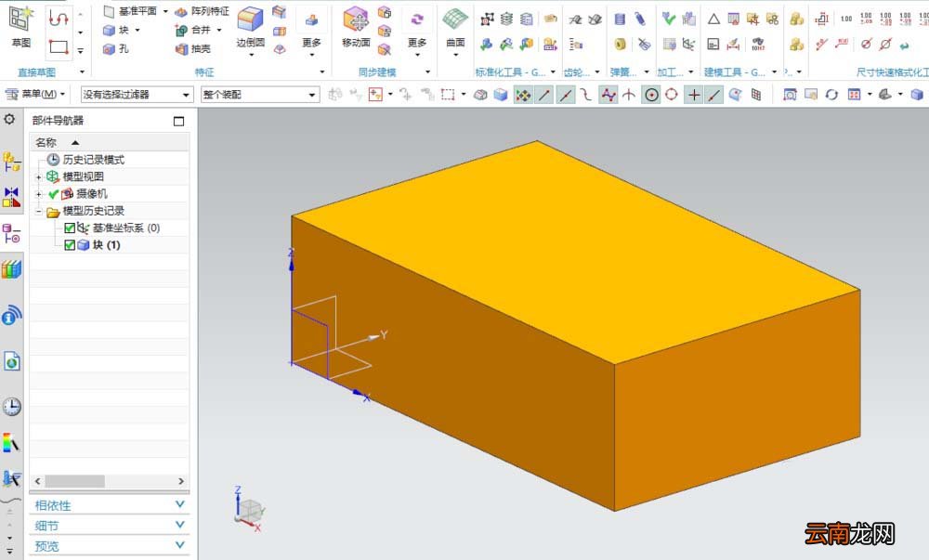The image size is (929, 560).
Task: Open the History clock sidebar tab
Action: tap(12, 407)
